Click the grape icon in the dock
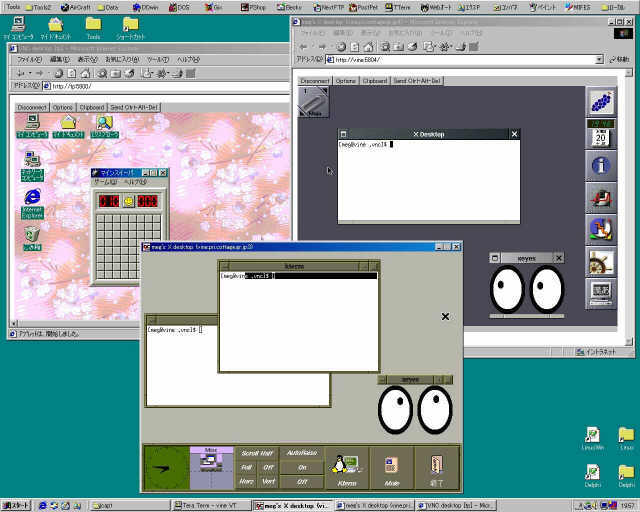This screenshot has width=640, height=512. click(601, 102)
